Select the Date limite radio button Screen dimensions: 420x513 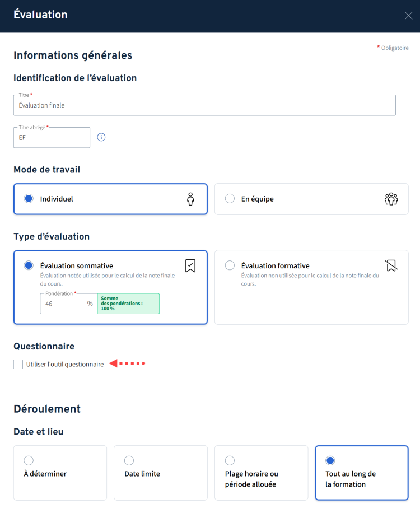[x=129, y=460]
